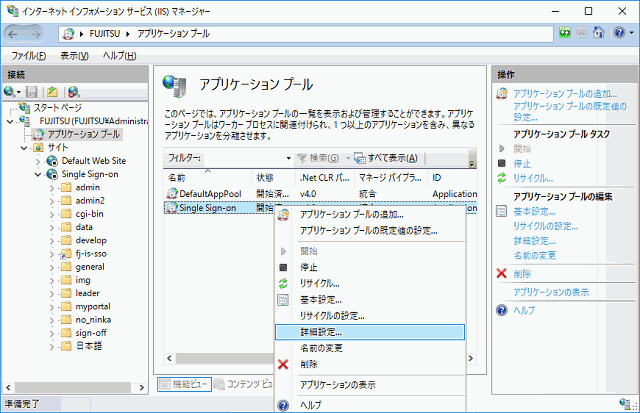The height and width of the screenshot is (413, 640).
Task: Click the recycle icon in Actions pane
Action: pos(502,178)
